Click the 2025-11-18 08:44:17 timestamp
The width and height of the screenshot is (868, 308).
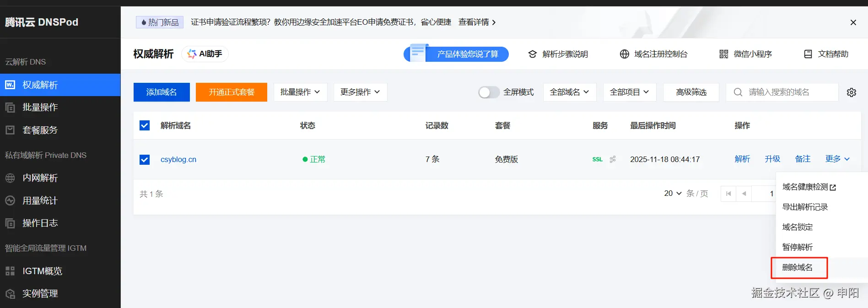665,159
